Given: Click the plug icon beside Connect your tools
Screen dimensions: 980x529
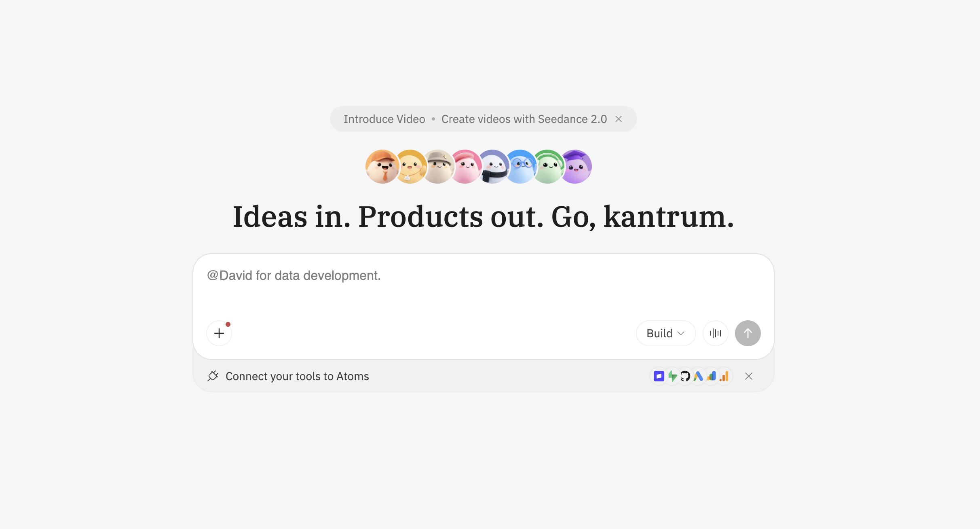Looking at the screenshot, I should tap(213, 376).
